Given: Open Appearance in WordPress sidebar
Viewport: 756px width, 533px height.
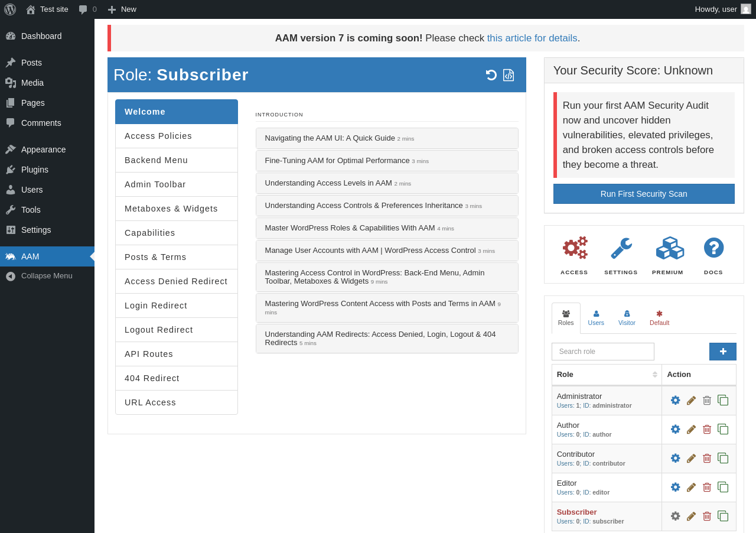Looking at the screenshot, I should (x=47, y=149).
